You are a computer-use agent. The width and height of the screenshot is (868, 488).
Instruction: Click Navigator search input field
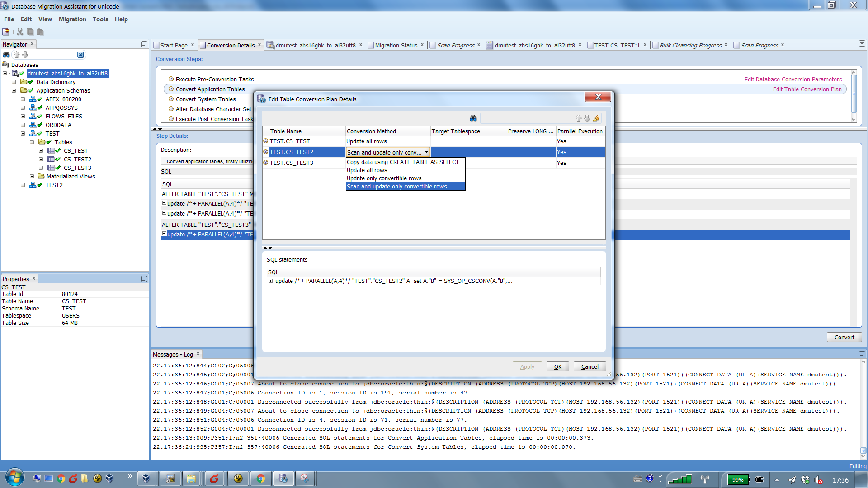click(53, 55)
